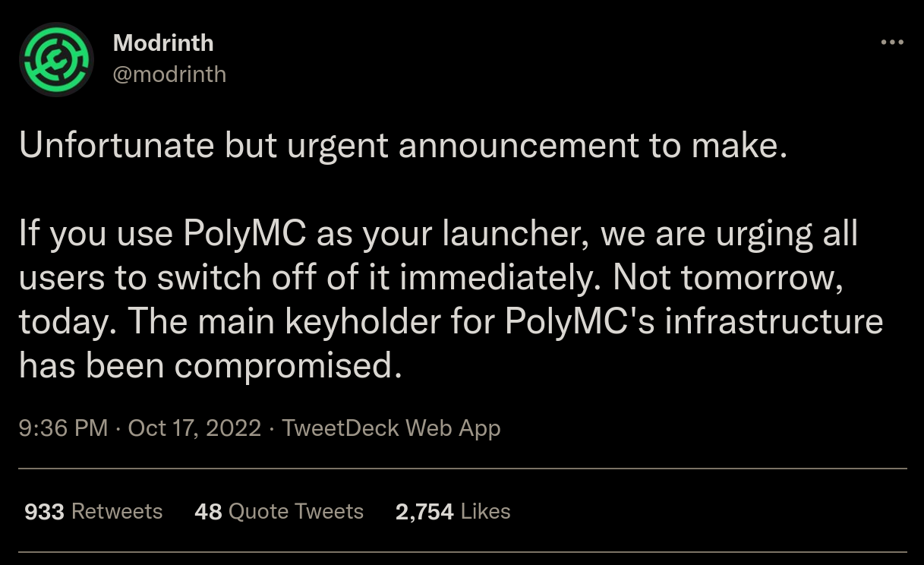This screenshot has height=565, width=924.
Task: Click the 2,754 likes count number
Action: (x=424, y=512)
